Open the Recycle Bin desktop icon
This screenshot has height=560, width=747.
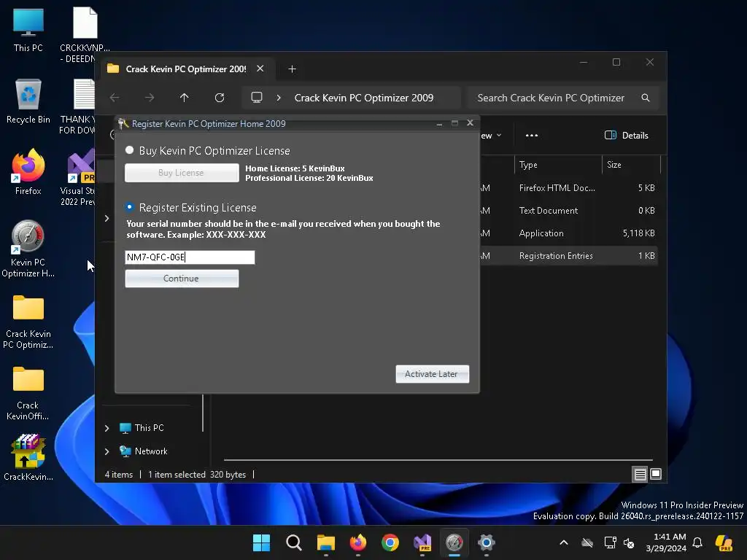(x=28, y=101)
